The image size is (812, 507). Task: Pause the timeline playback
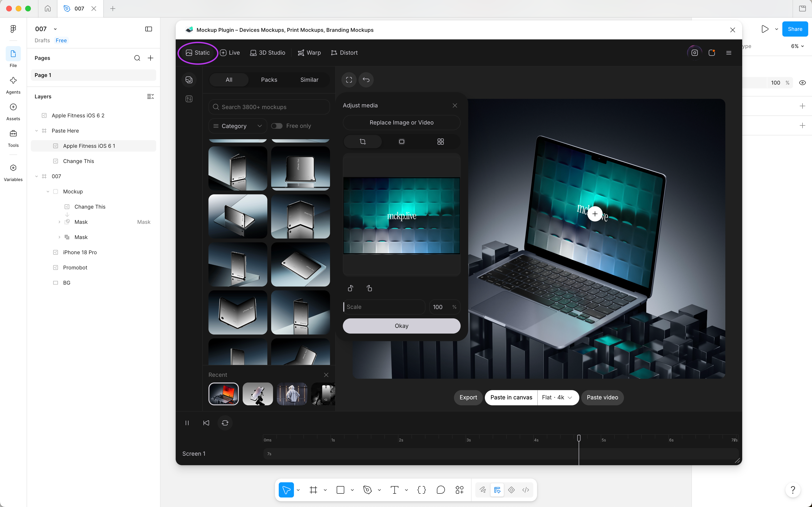[187, 423]
